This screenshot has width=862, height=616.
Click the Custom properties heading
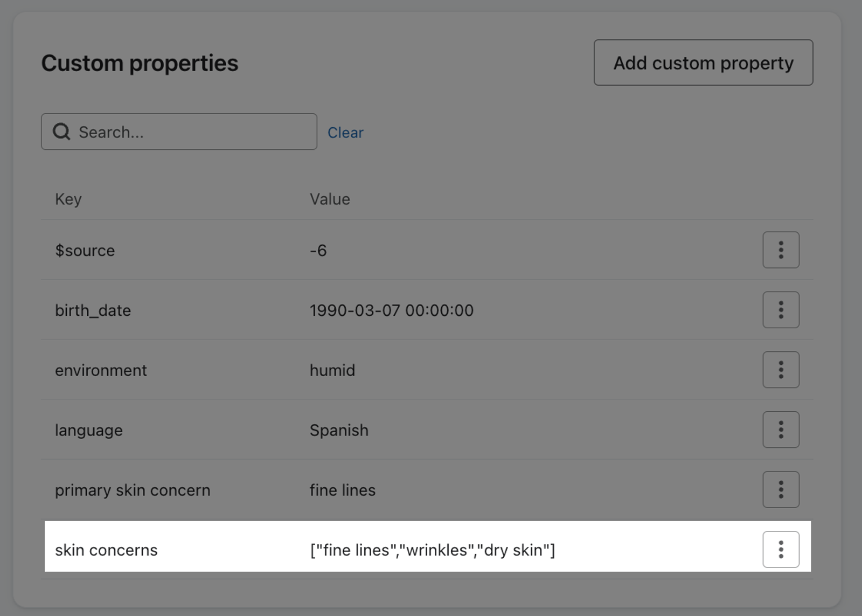tap(140, 63)
